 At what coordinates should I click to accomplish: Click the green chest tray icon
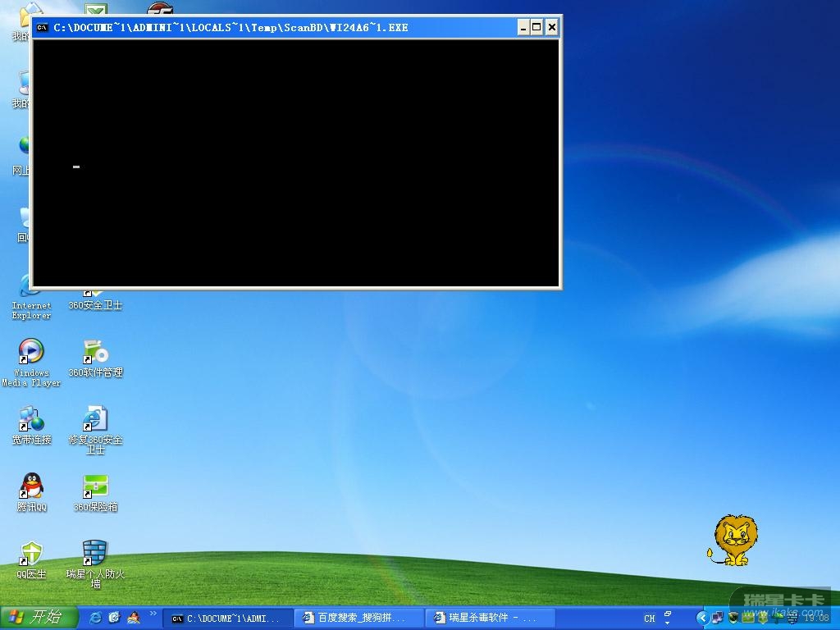tap(747, 618)
